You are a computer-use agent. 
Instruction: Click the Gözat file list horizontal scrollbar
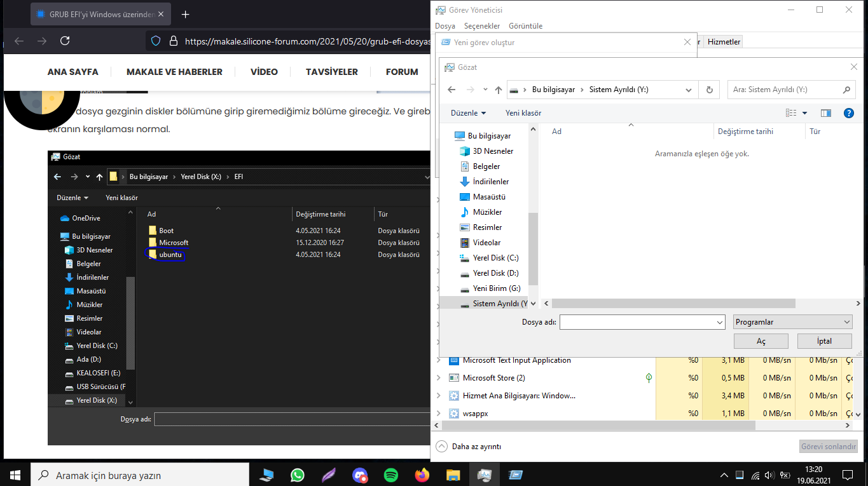(673, 304)
